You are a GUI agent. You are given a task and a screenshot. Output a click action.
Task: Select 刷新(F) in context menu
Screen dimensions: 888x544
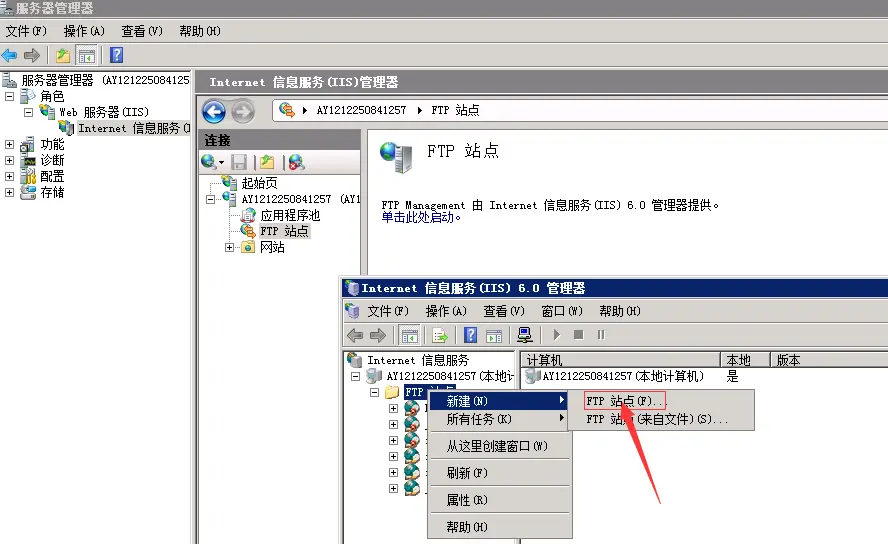click(500, 473)
